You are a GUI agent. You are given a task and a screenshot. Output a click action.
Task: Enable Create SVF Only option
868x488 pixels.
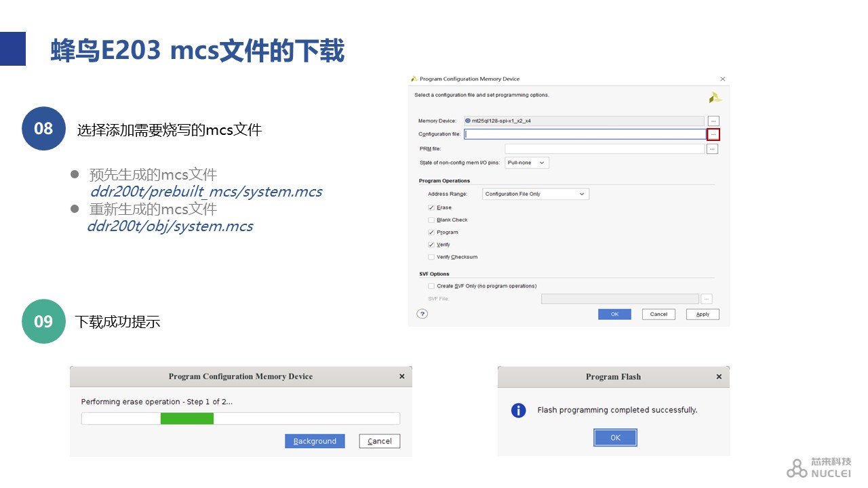[431, 286]
